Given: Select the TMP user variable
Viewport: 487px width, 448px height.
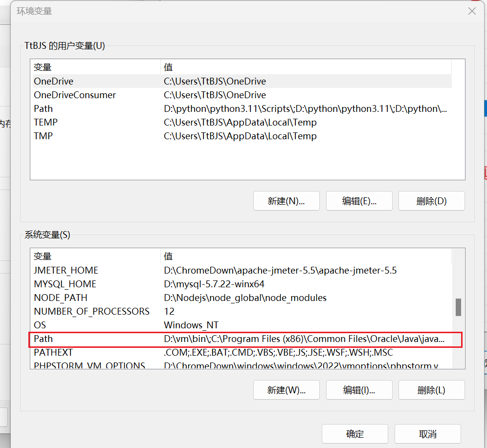Looking at the screenshot, I should pos(242,136).
